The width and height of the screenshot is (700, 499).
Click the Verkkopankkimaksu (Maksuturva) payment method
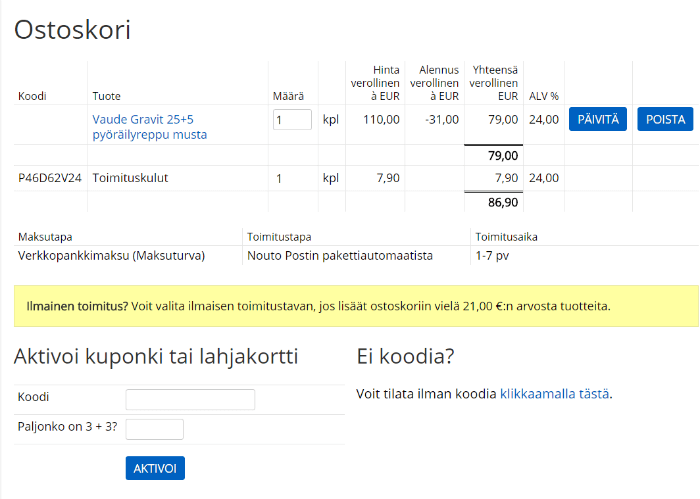pos(111,256)
